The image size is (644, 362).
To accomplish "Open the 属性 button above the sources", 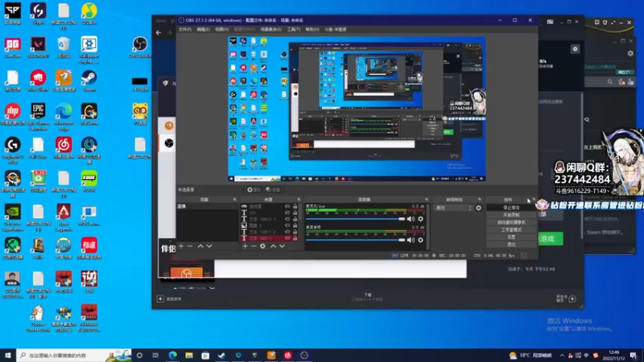I will coord(254,190).
